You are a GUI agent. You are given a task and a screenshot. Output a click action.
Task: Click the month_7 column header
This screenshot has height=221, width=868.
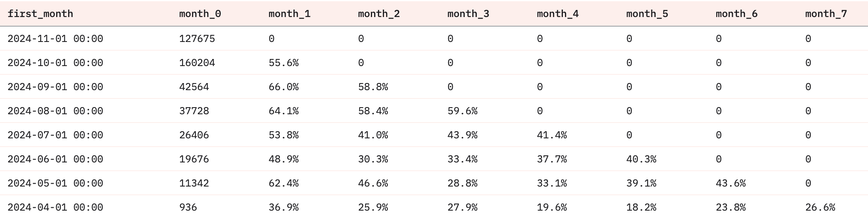tap(826, 14)
